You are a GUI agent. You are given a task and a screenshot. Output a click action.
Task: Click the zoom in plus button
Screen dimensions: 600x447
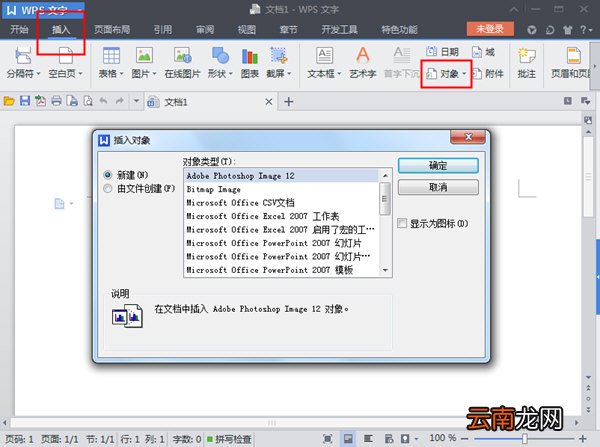(x=583, y=439)
